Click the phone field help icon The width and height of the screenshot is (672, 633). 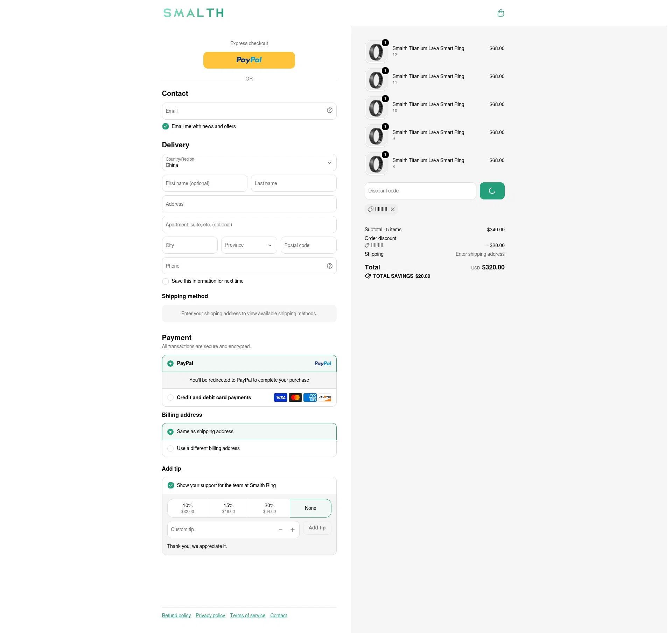pyautogui.click(x=329, y=266)
